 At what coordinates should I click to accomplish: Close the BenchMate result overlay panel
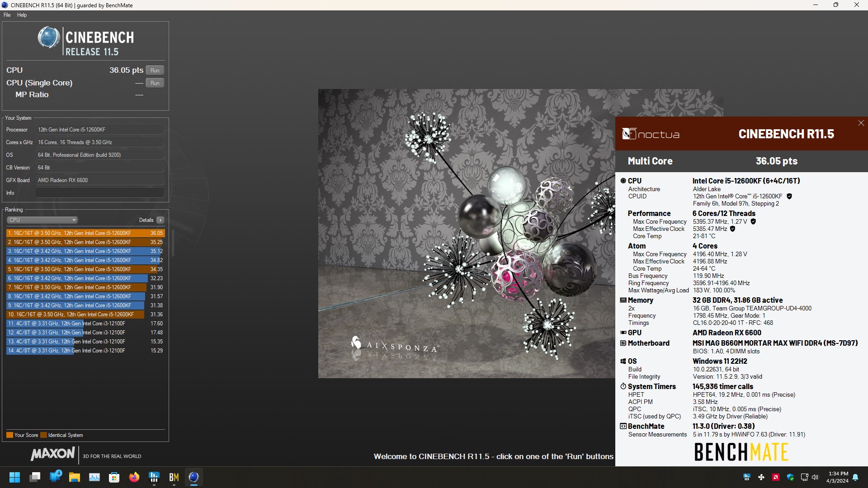click(861, 123)
